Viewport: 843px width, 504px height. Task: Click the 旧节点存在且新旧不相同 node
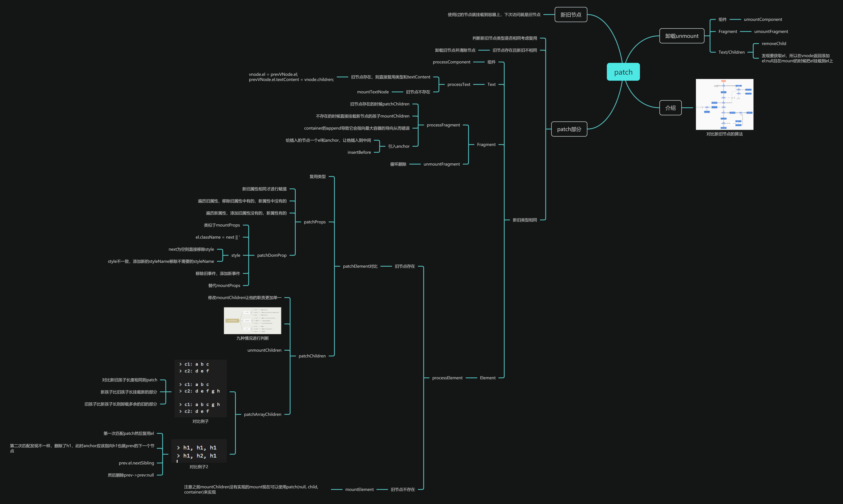click(x=515, y=50)
